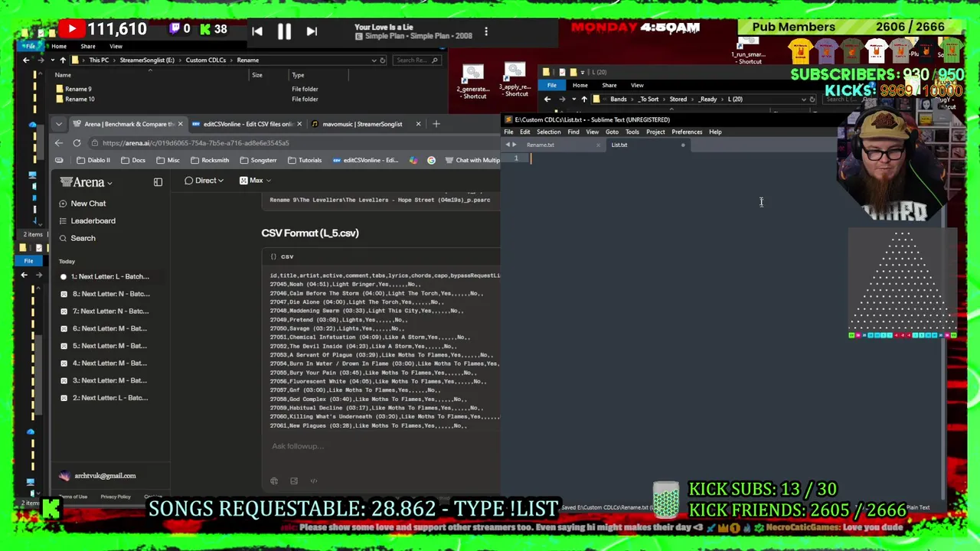Click the code icon below followup
The image size is (980, 551).
pyautogui.click(x=314, y=481)
